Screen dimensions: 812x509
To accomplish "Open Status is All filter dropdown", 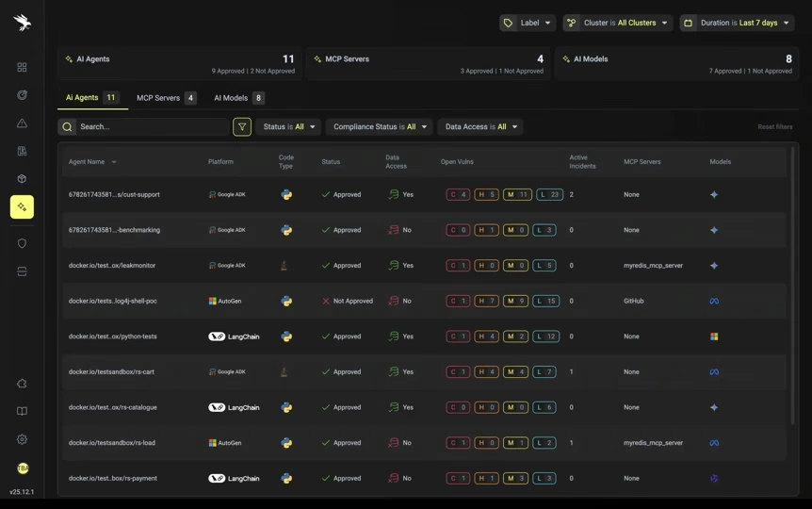I will 288,127.
